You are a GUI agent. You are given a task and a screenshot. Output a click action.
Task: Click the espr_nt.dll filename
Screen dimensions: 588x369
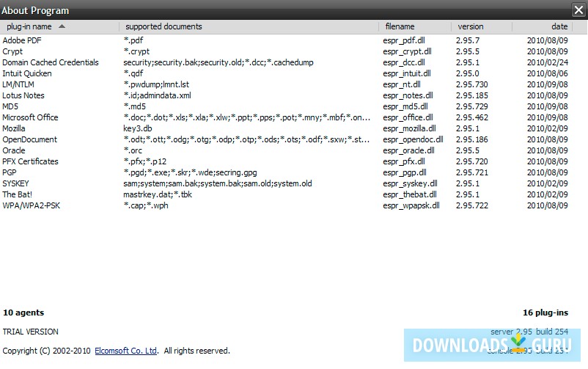coord(402,84)
